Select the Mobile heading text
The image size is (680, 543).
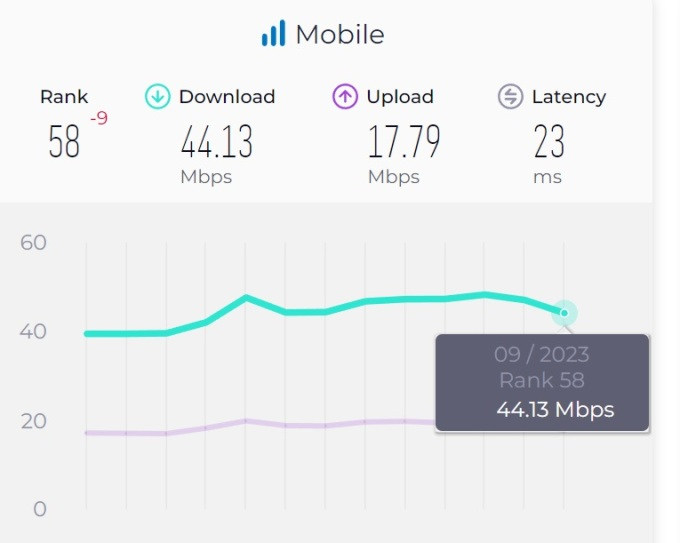[340, 34]
